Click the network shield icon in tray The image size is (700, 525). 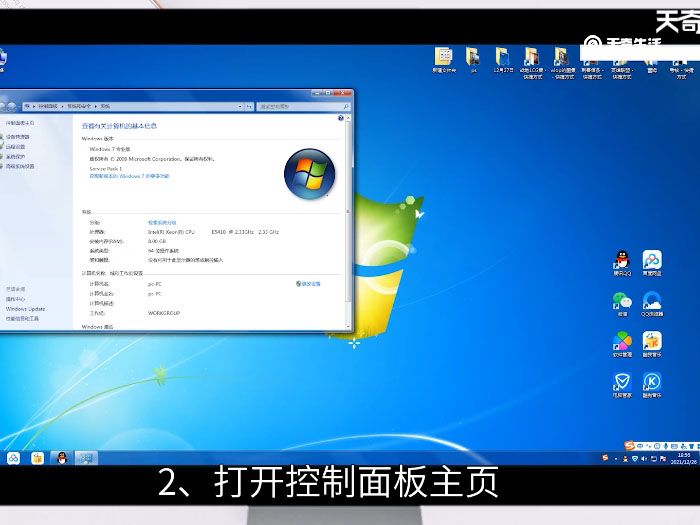pos(635,458)
